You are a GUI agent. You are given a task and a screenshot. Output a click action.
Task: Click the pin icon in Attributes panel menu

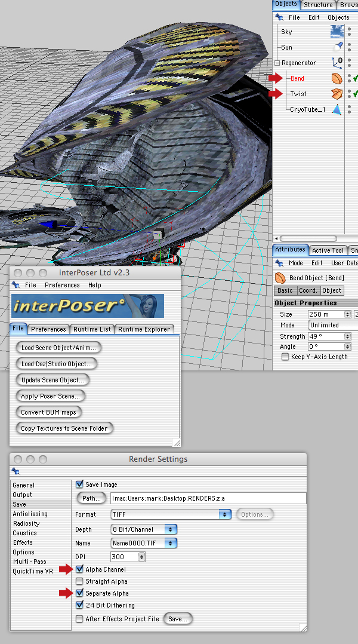[x=279, y=263]
